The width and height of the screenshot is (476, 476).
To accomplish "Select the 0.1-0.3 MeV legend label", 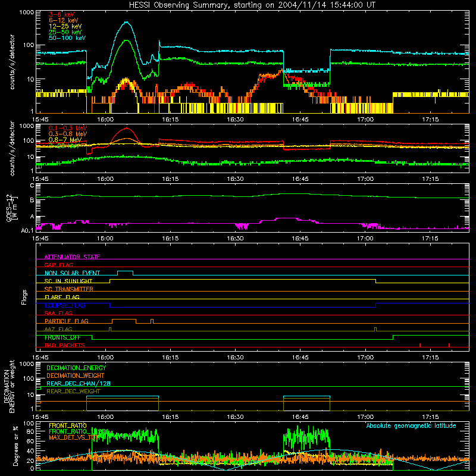I will pos(68,128).
